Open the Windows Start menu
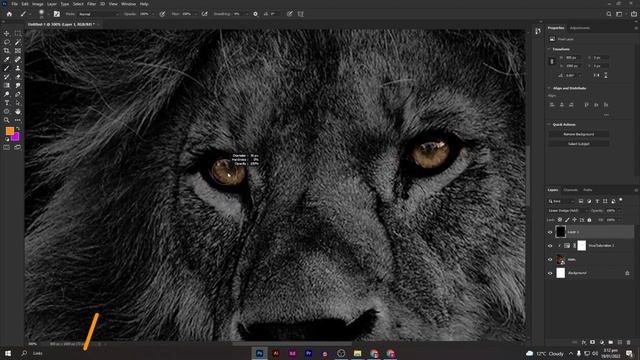The width and height of the screenshot is (640, 360). click(x=8, y=353)
